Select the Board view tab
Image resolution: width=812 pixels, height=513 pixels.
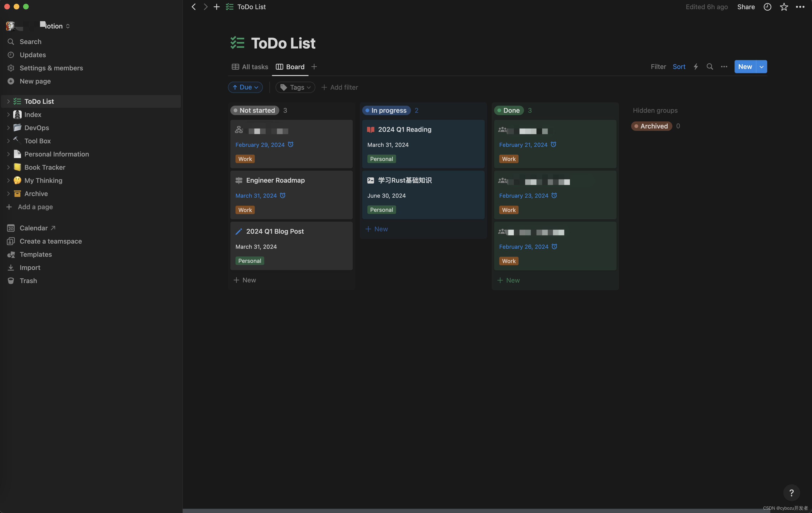point(290,67)
